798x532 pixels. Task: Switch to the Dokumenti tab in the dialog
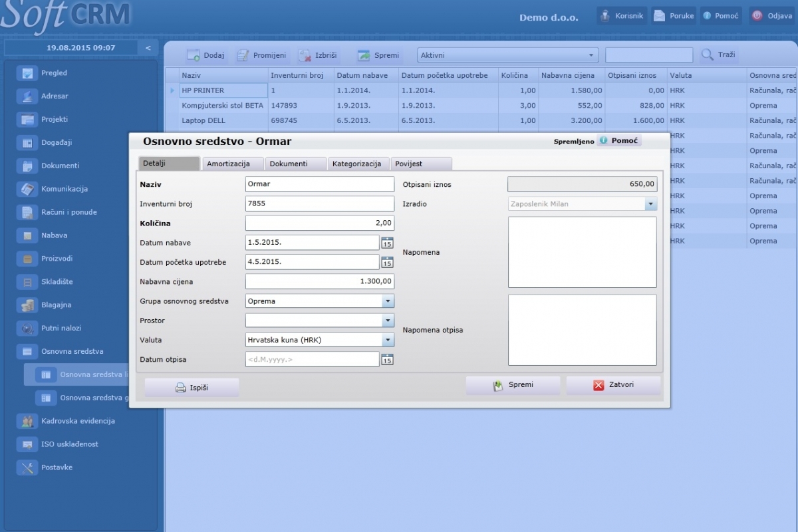(x=296, y=164)
